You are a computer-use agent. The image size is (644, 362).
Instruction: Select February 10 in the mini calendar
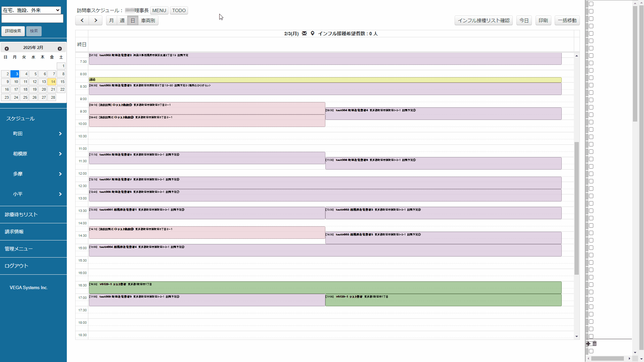pyautogui.click(x=15, y=82)
